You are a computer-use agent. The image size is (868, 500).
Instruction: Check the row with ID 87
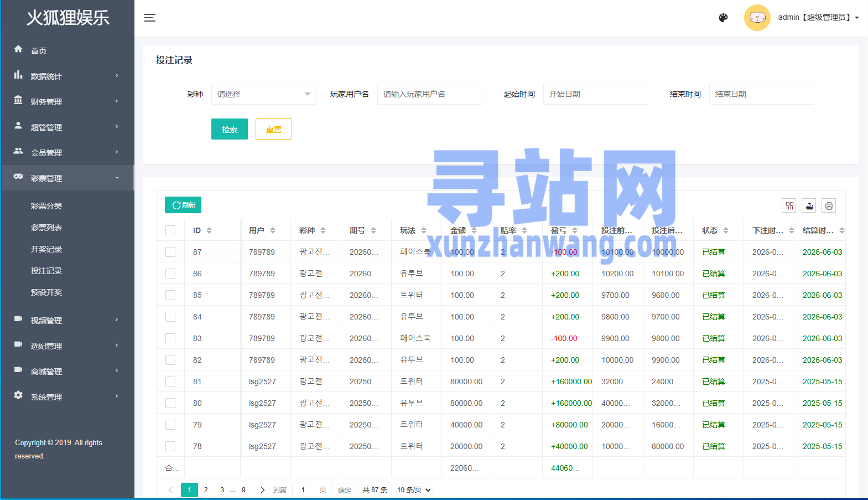coord(170,252)
